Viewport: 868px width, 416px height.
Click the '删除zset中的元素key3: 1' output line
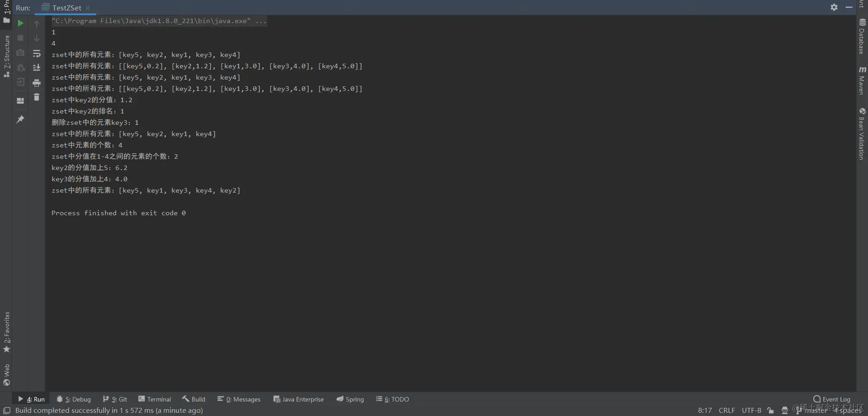[95, 123]
